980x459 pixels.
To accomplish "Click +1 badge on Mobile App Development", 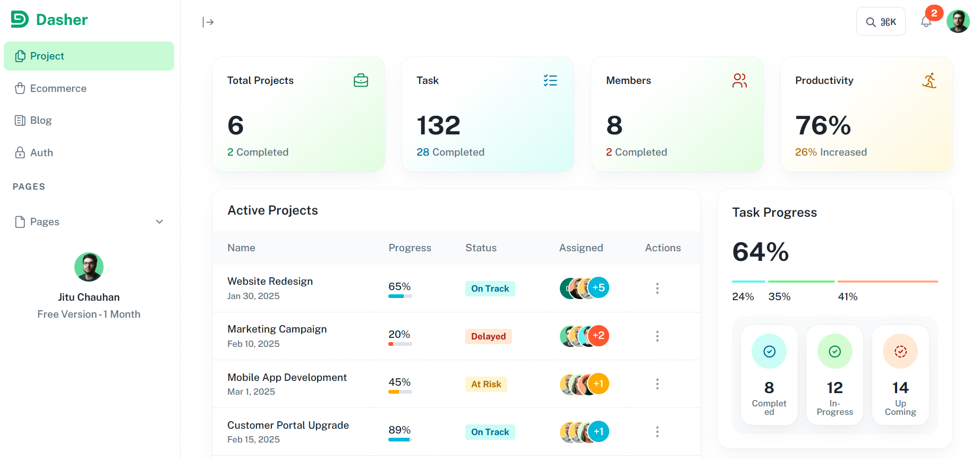I will coord(599,384).
